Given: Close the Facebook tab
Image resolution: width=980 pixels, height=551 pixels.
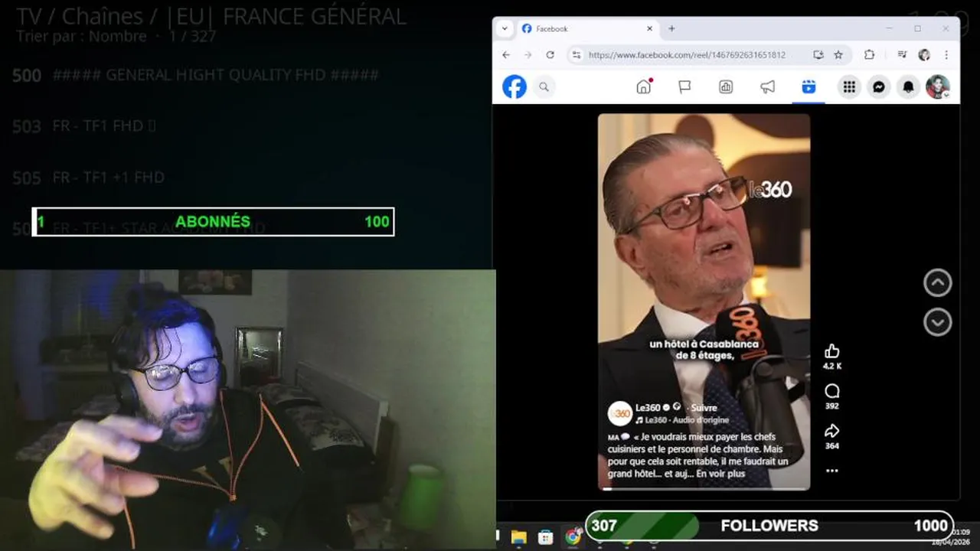Looking at the screenshot, I should [x=650, y=28].
